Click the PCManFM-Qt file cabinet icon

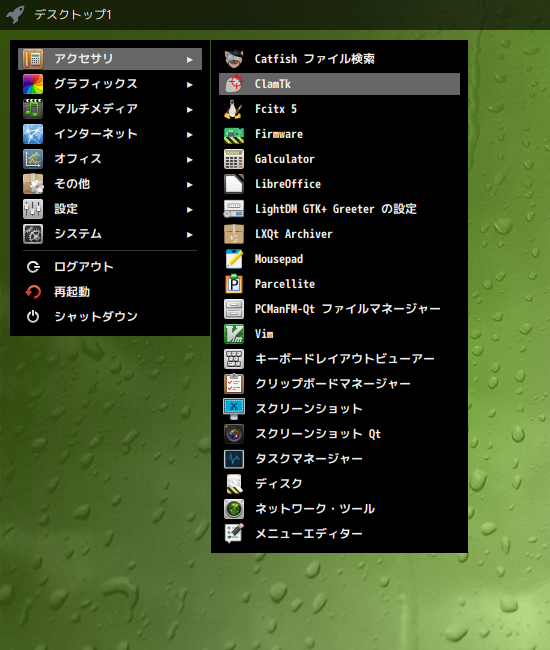click(234, 309)
